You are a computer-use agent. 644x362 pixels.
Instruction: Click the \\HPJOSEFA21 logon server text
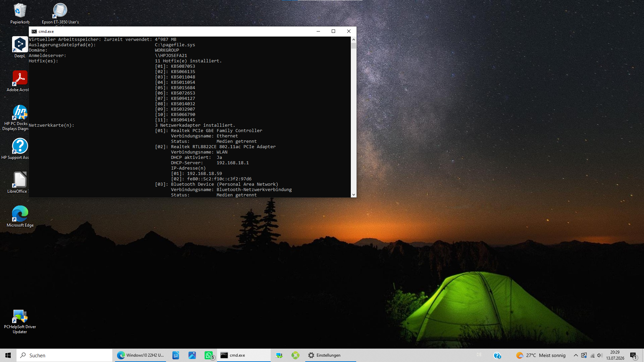point(171,56)
